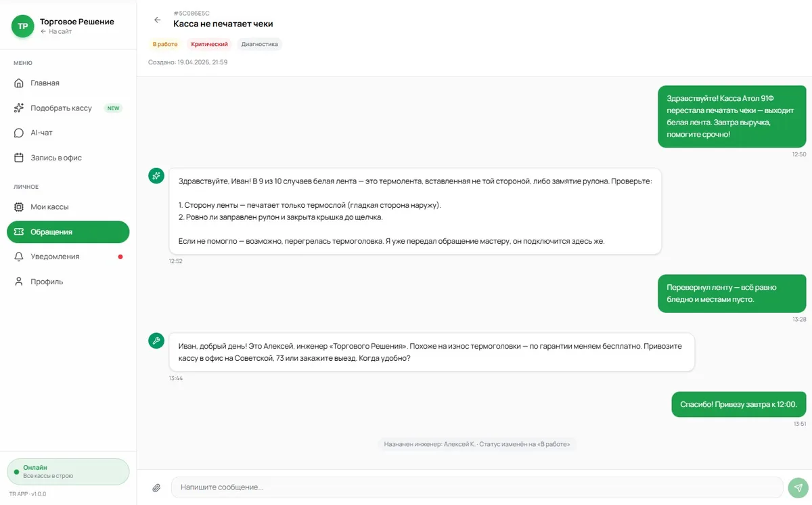This screenshot has width=812, height=505.
Task: Click the title Касса не печатает чеки
Action: click(x=223, y=24)
